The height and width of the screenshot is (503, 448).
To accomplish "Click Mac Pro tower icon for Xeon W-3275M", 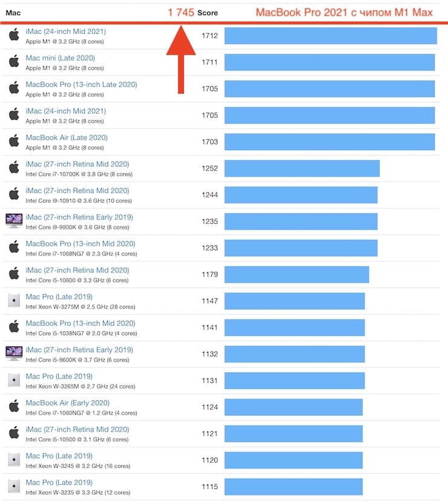I will tap(14, 300).
